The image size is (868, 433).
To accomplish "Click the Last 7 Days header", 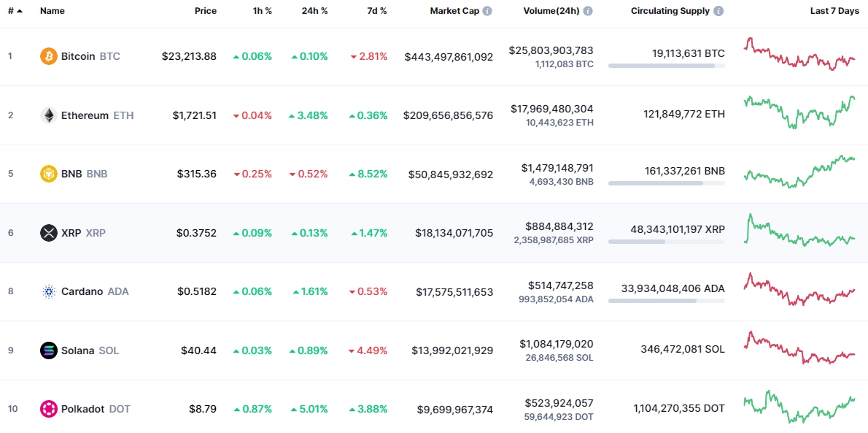I will point(834,11).
